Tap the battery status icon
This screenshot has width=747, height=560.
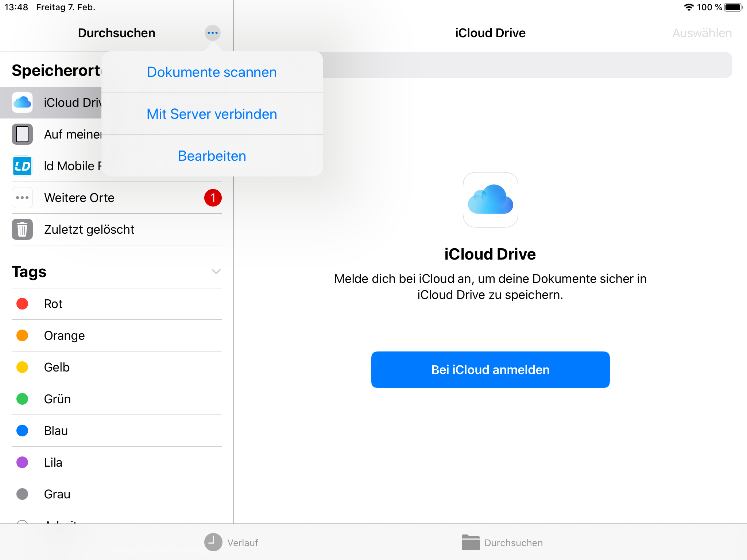tap(734, 7)
